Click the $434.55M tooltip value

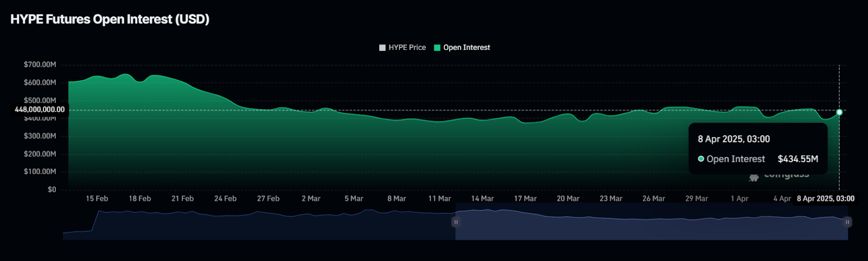click(x=797, y=159)
